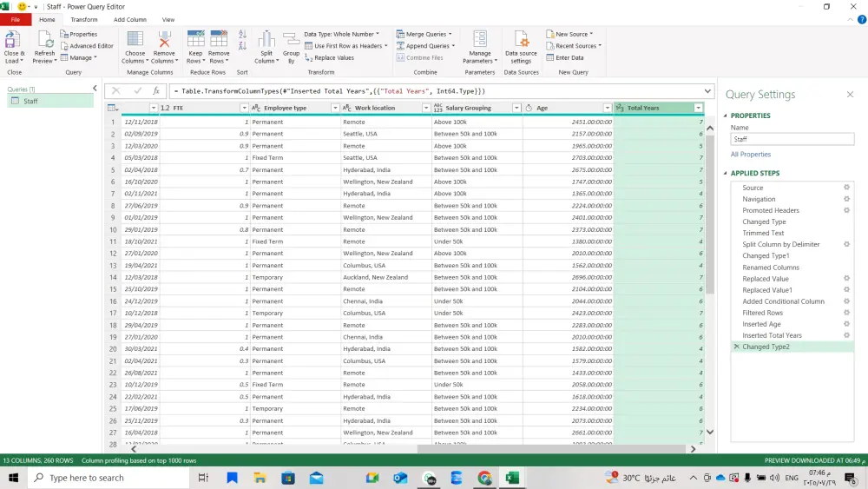Collapse the Queries pane
Image resolution: width=868 pixels, height=489 pixels.
tap(95, 88)
